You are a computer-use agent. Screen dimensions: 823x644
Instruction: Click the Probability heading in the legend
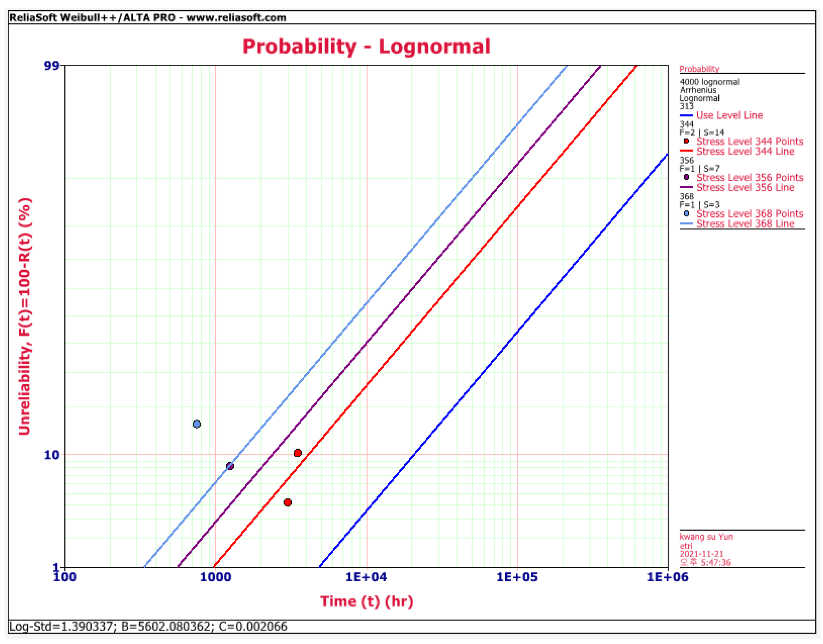click(x=699, y=69)
